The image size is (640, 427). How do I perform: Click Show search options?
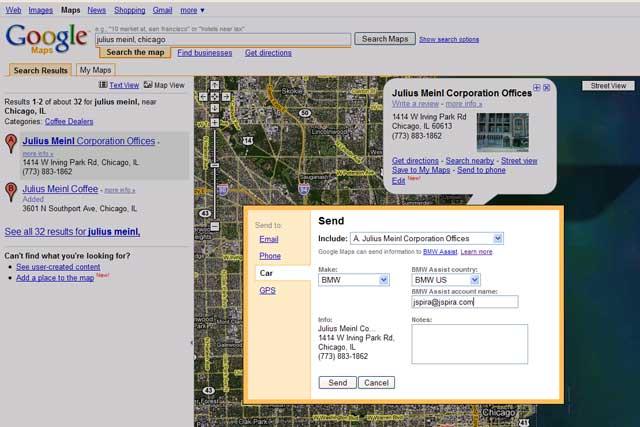(449, 40)
